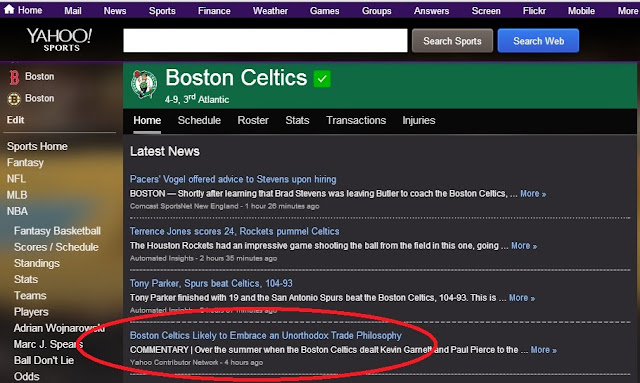Open Stats in the NBA sidebar
Image resolution: width=640 pixels, height=383 pixels.
click(26, 279)
